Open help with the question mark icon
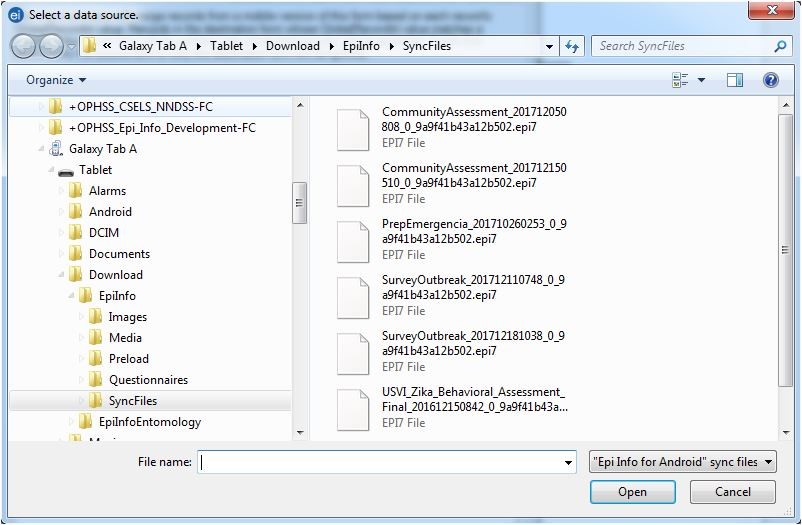802x525 pixels. pos(770,80)
